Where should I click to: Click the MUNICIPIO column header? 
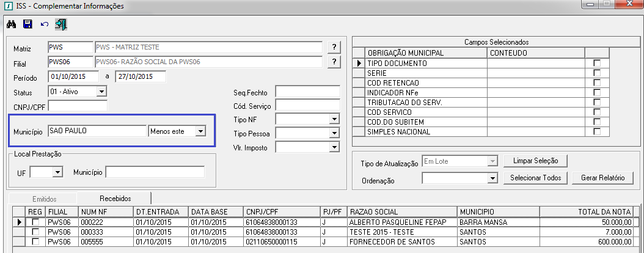click(498, 211)
